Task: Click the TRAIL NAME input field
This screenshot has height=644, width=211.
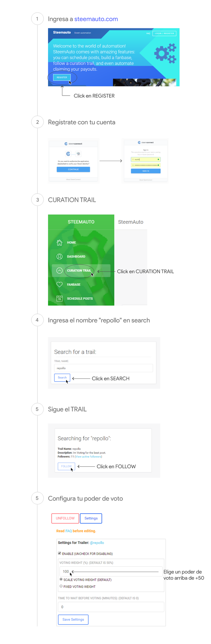Action: click(103, 368)
